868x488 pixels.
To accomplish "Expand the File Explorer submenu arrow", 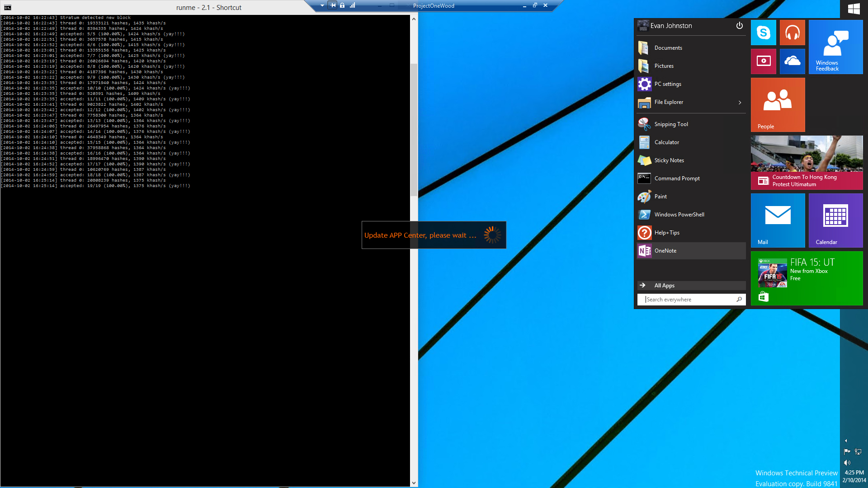I will tap(740, 103).
